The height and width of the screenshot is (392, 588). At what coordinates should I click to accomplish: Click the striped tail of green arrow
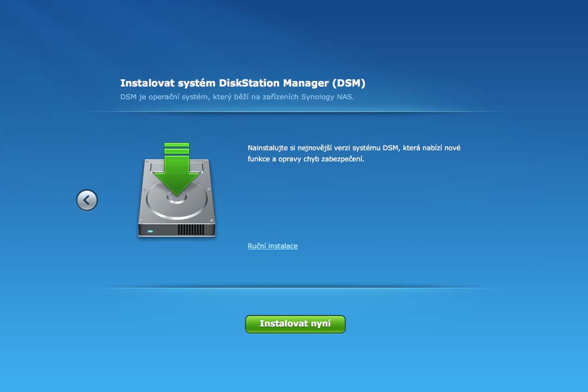(177, 148)
